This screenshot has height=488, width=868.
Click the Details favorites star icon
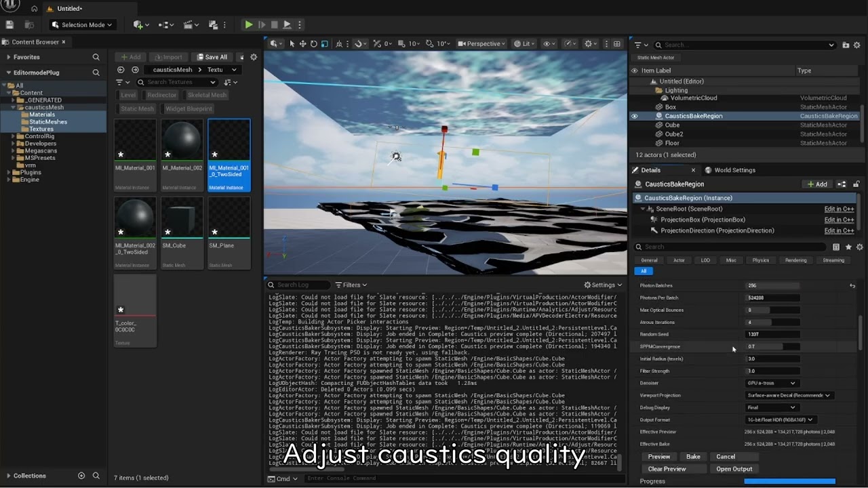(848, 247)
